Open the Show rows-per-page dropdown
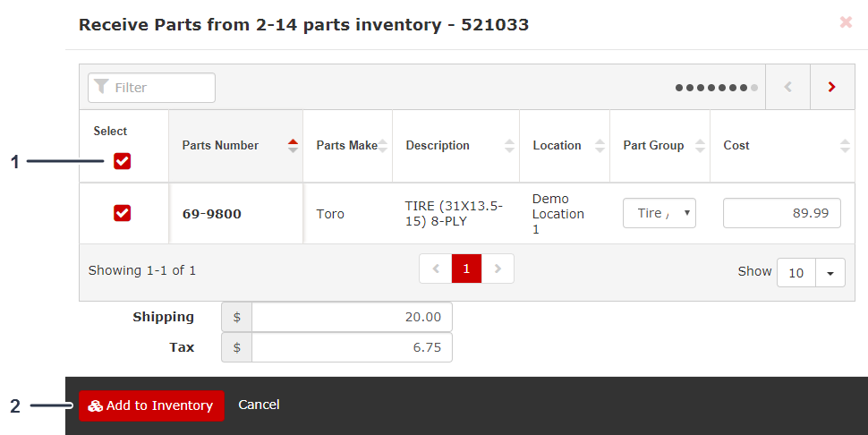868x435 pixels. click(830, 273)
